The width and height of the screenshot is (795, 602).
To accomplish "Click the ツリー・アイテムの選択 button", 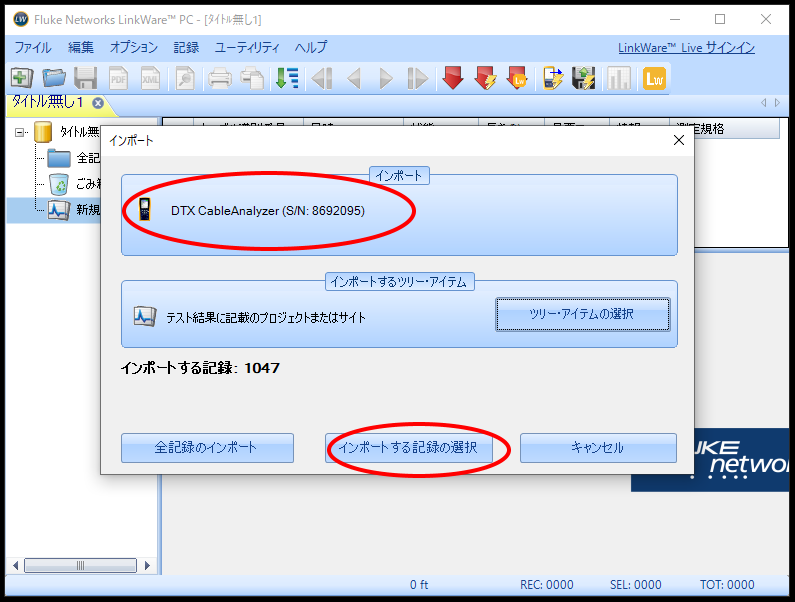I will point(583,314).
